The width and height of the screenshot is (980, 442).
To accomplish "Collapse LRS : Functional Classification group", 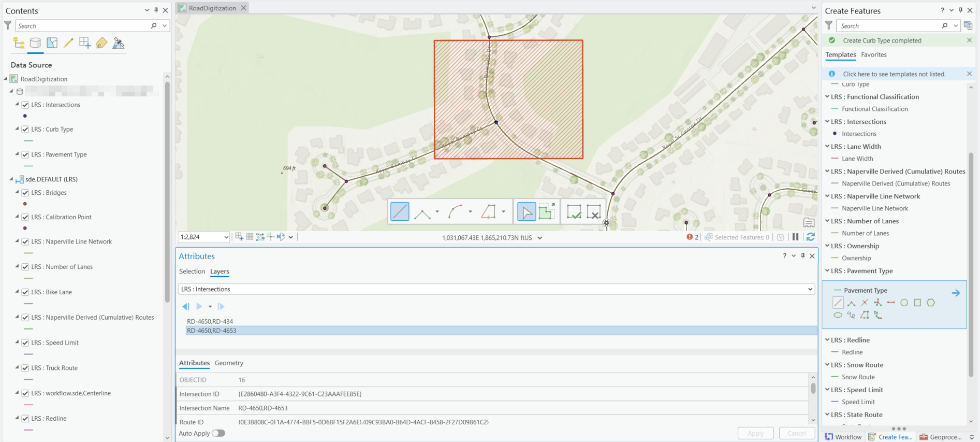I will [827, 96].
